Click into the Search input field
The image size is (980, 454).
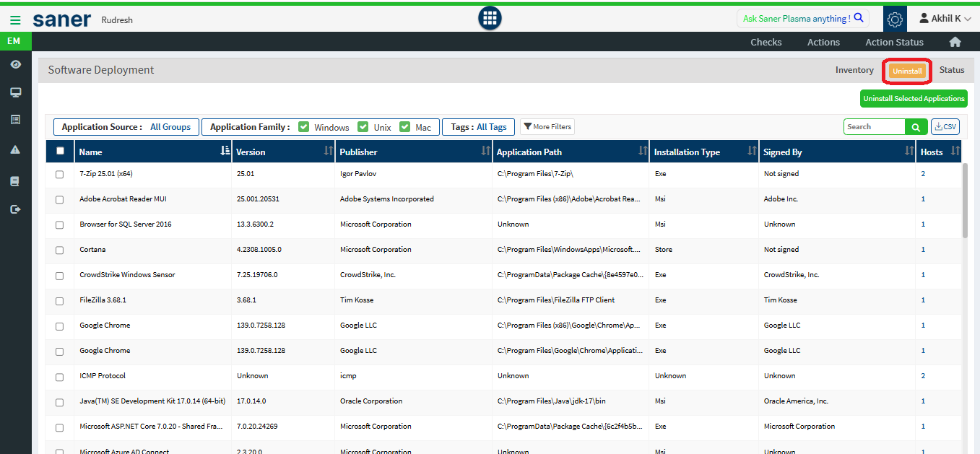875,127
